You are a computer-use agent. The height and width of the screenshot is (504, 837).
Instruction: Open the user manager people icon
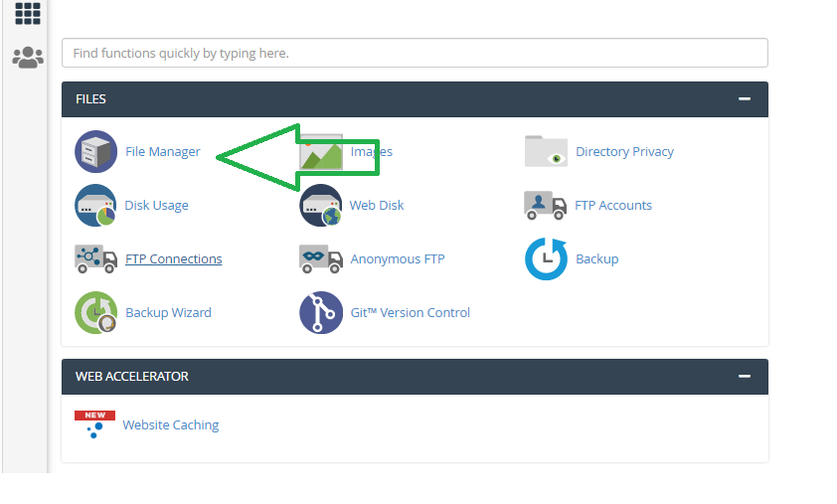coord(28,57)
